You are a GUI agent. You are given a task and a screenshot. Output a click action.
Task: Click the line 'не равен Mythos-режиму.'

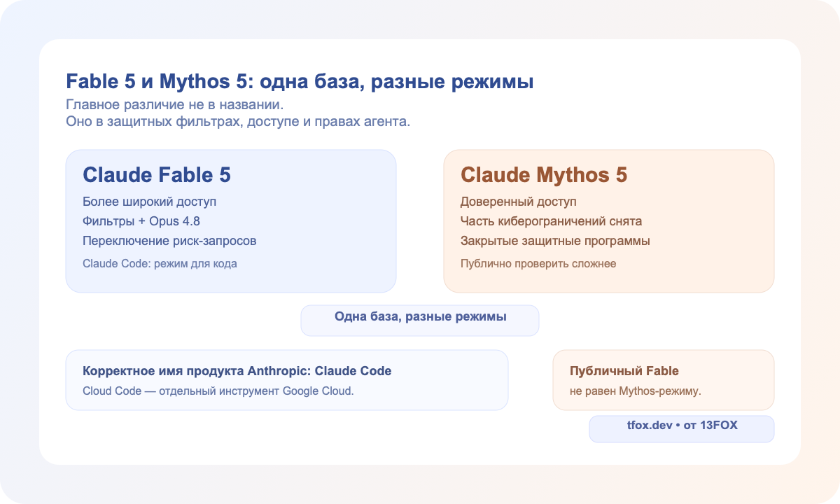[636, 391]
